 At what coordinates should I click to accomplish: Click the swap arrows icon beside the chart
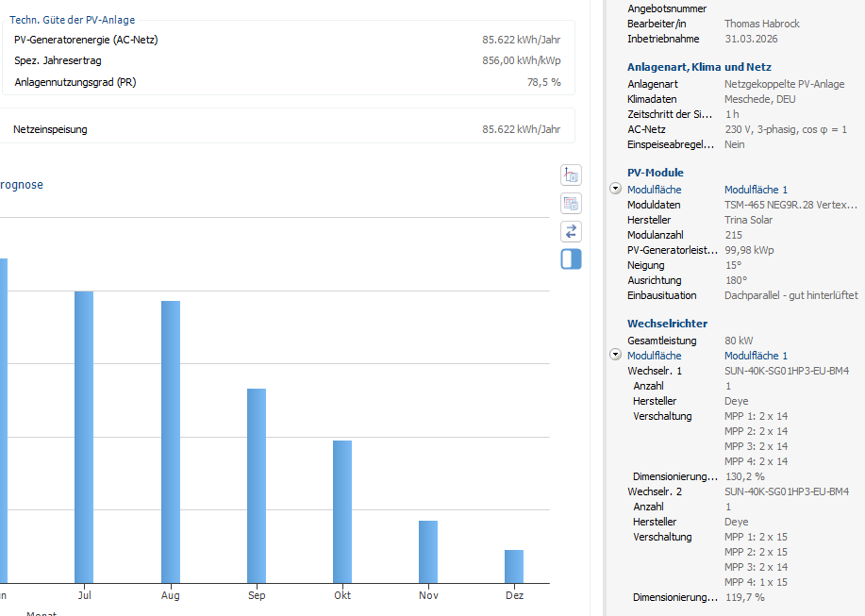[x=571, y=231]
